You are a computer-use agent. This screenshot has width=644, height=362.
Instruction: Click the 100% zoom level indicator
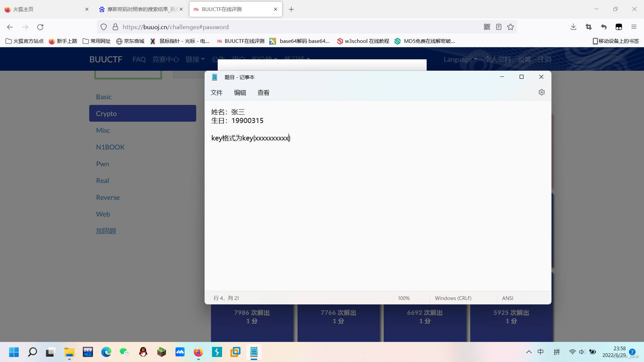click(x=404, y=298)
